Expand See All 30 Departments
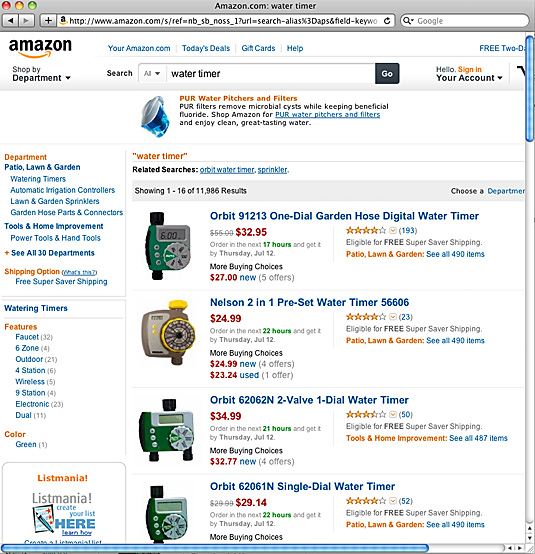535x554 pixels. coord(49,253)
